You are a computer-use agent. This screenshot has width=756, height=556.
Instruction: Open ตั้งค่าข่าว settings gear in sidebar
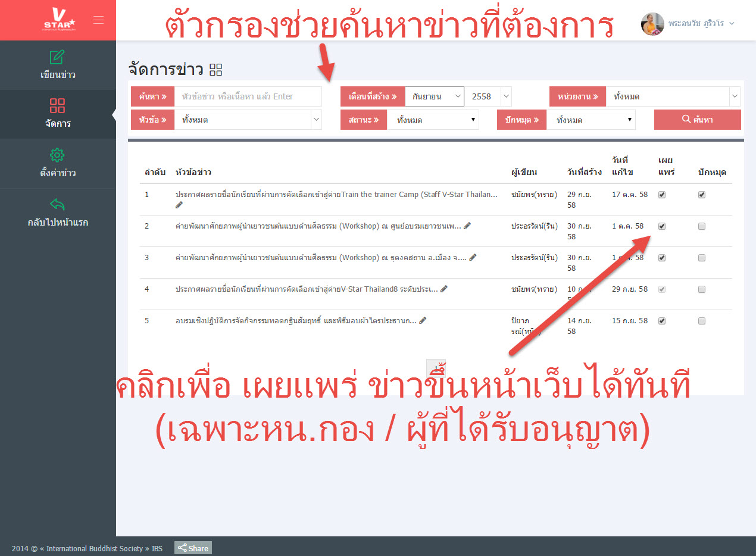[57, 156]
